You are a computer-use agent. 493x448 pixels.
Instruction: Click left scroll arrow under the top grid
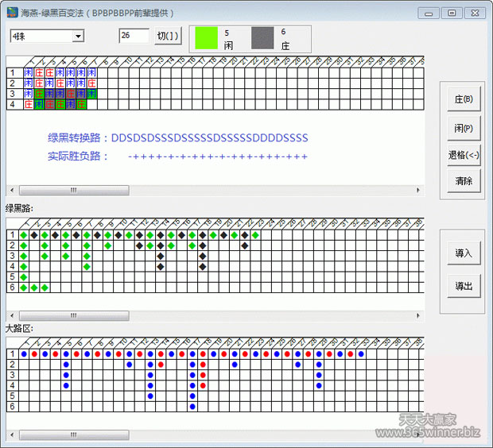pos(12,190)
